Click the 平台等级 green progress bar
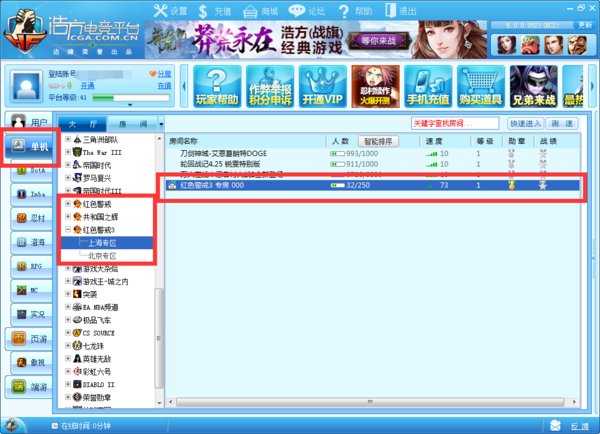Screen dimensions: 600x434 [131, 98]
